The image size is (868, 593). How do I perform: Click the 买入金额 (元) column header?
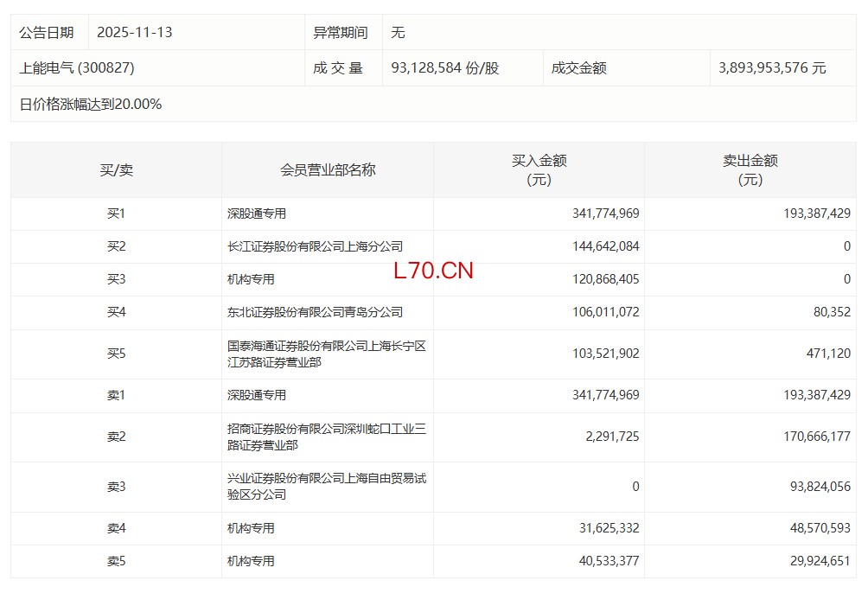tap(539, 170)
